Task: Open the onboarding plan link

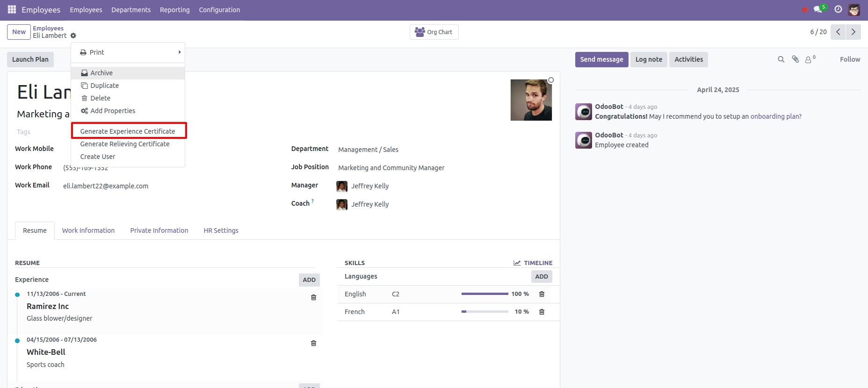Action: [776, 116]
